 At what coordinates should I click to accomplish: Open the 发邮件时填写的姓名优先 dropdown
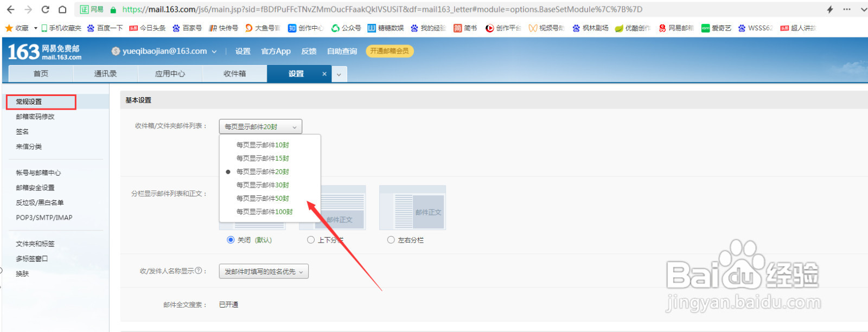264,271
